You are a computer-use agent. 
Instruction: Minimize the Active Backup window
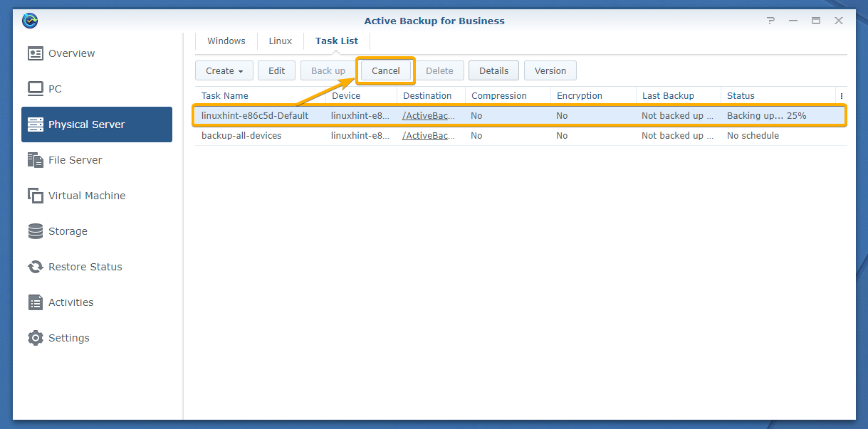pos(793,21)
